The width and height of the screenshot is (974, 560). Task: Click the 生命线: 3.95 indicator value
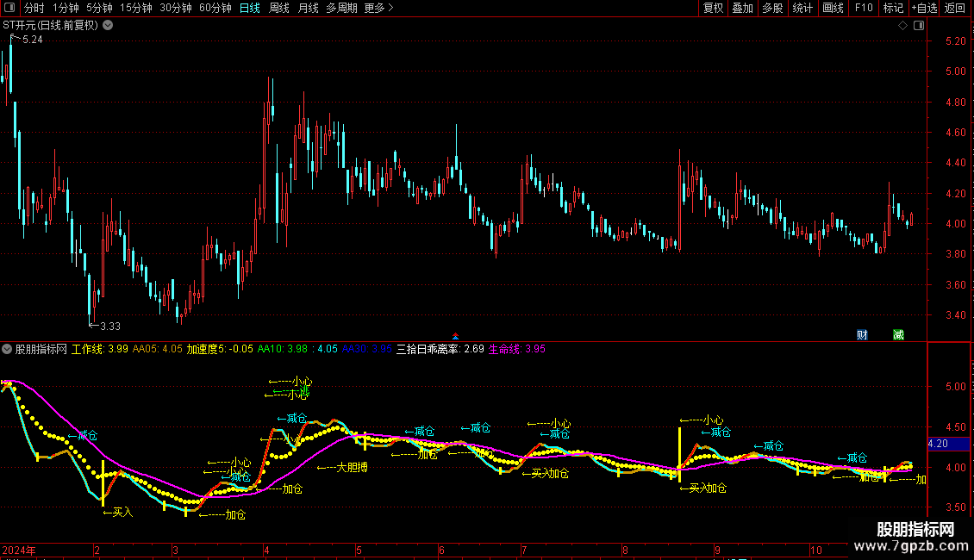pos(517,349)
